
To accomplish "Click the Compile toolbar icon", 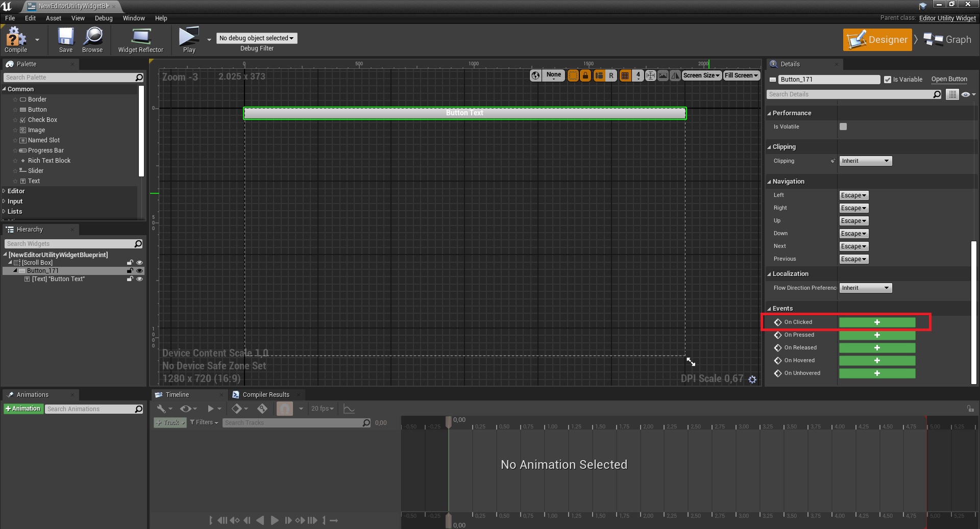I will click(16, 40).
